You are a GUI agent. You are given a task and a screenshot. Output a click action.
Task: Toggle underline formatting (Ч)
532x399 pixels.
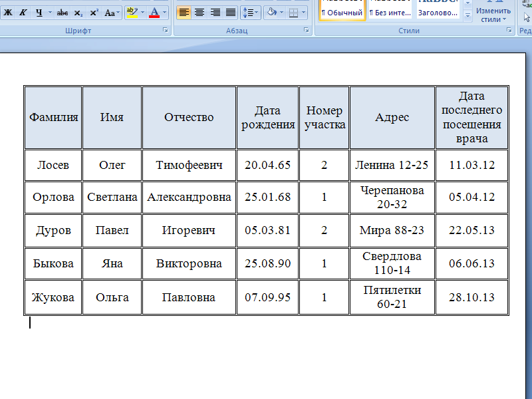[39, 13]
